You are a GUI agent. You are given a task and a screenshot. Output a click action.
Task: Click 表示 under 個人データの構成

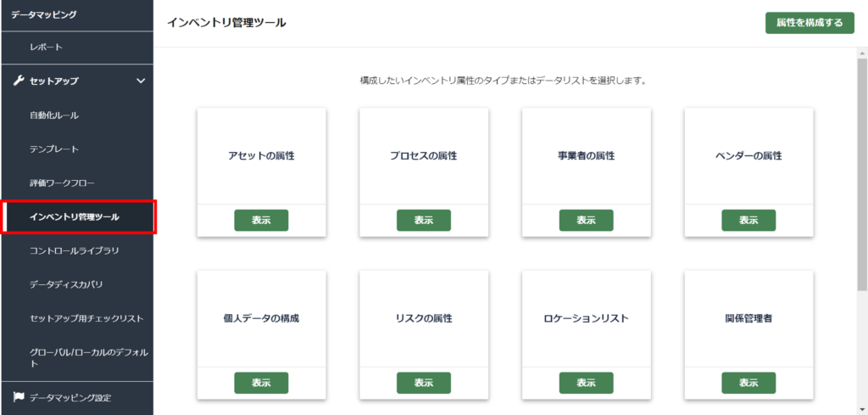(261, 383)
